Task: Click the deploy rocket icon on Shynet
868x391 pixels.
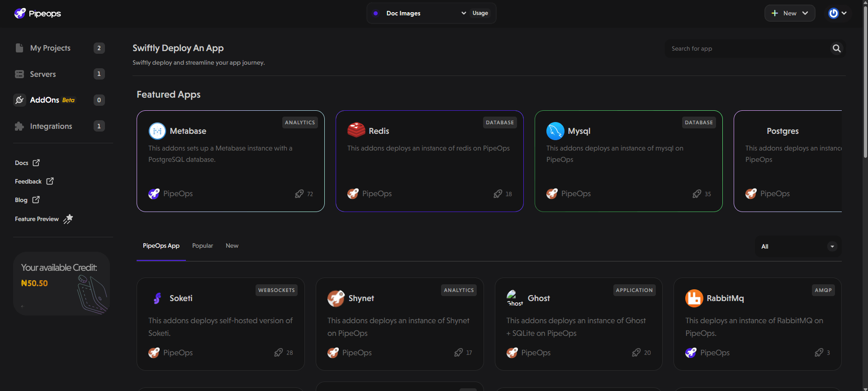Action: pyautogui.click(x=458, y=353)
